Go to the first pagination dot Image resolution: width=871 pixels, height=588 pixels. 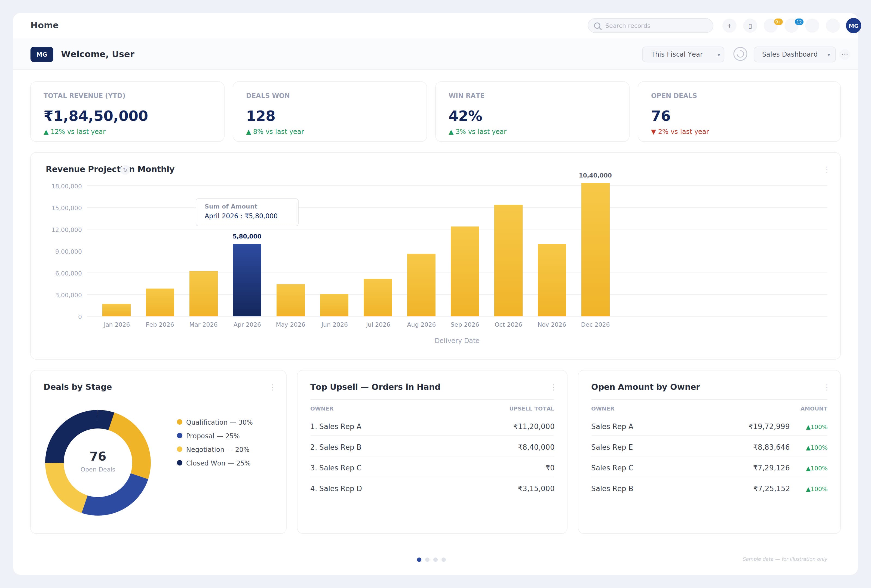tap(419, 559)
